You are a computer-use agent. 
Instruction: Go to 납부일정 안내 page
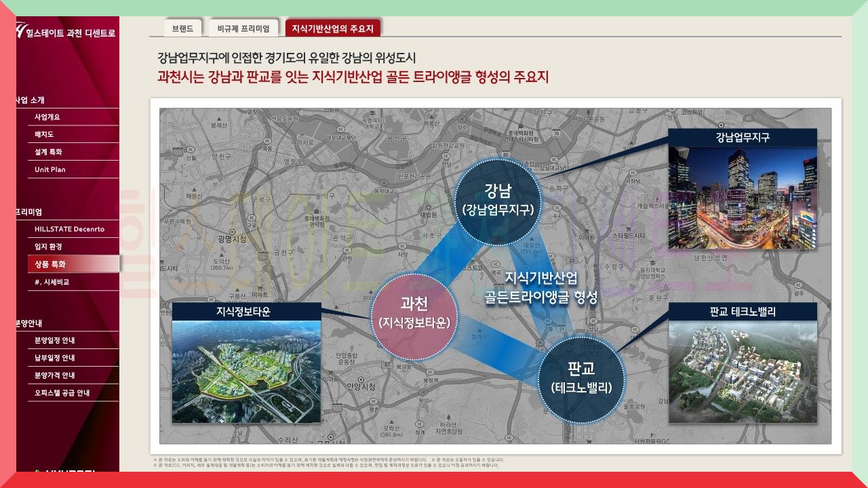pyautogui.click(x=73, y=358)
